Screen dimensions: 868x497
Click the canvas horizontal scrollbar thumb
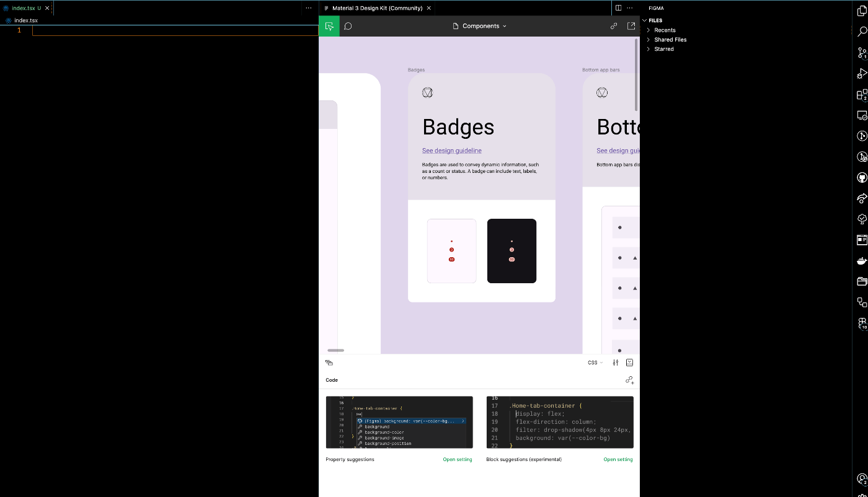(335, 350)
